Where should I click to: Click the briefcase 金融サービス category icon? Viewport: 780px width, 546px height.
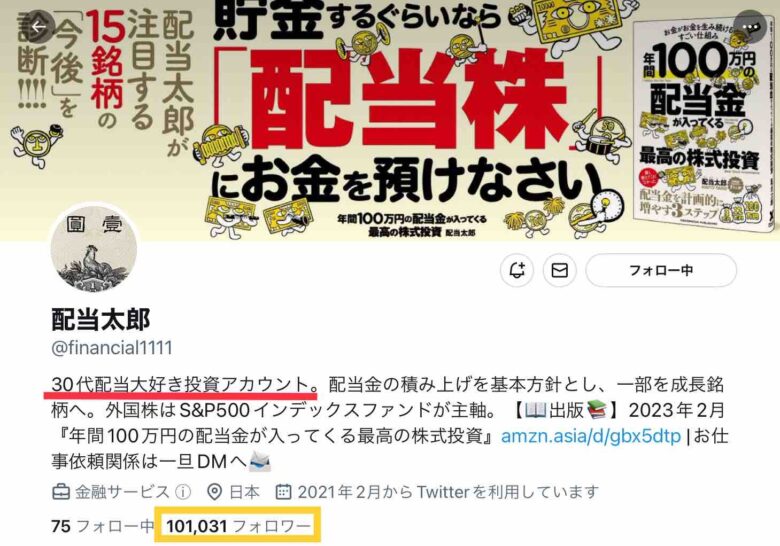coord(61,492)
